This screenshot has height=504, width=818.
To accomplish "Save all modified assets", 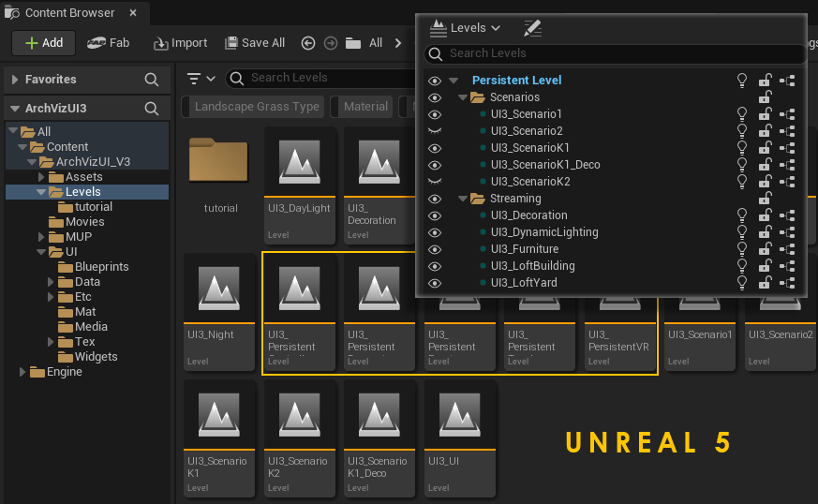I will [255, 43].
